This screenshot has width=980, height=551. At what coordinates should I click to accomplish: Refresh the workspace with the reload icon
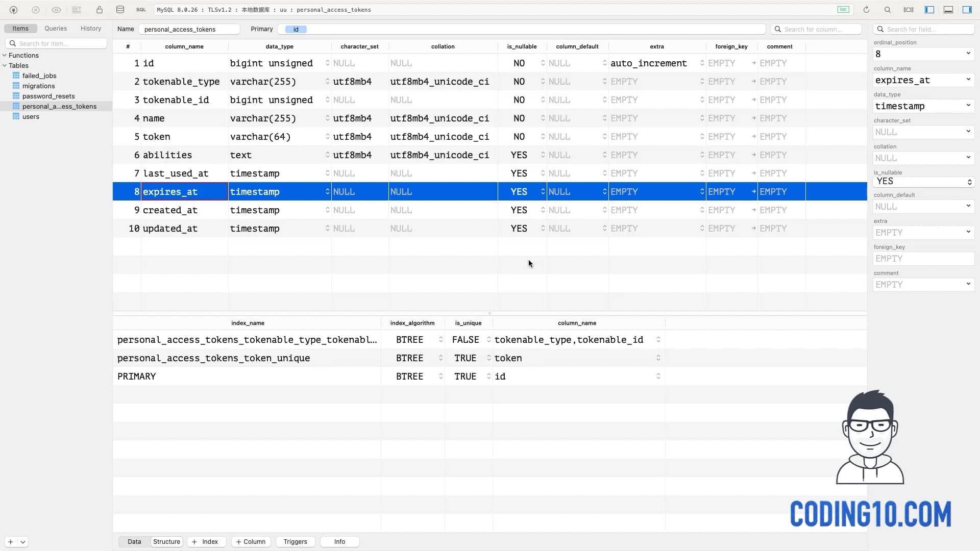tap(866, 10)
